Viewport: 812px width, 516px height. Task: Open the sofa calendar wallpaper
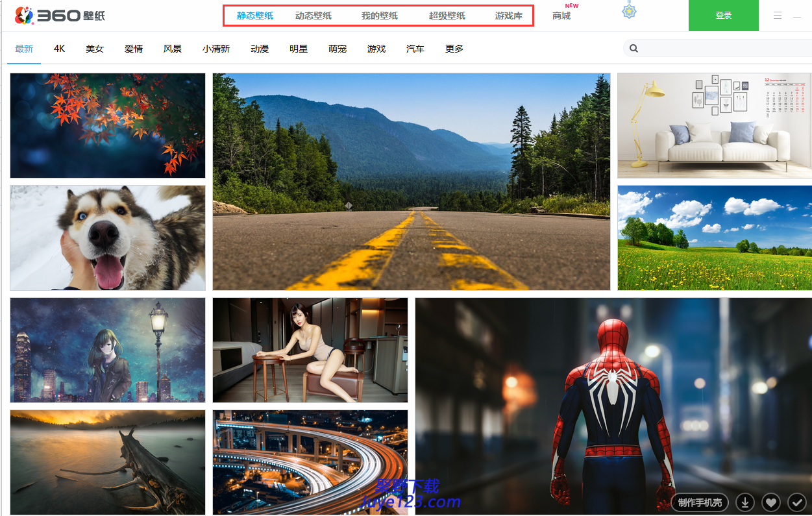coord(715,125)
